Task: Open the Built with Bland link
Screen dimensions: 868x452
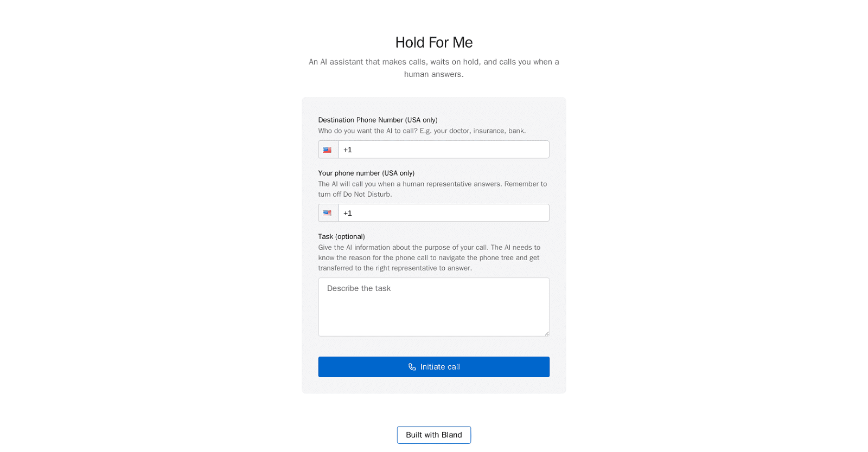Action: tap(433, 435)
